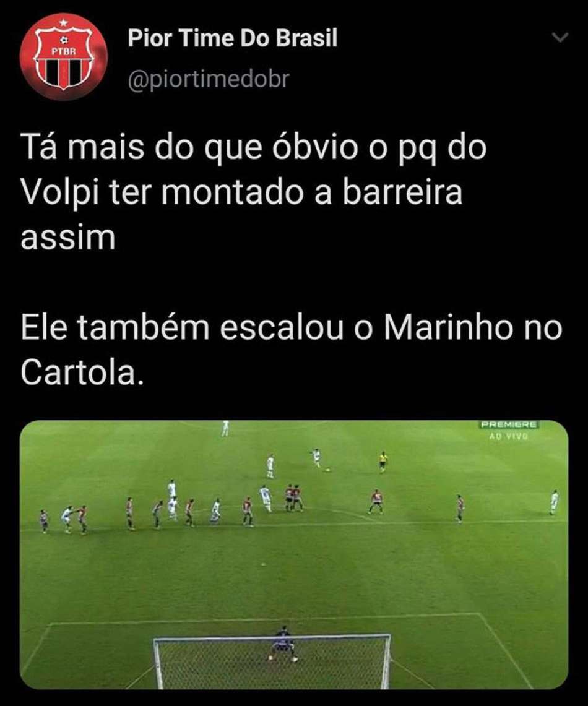
Task: Click the PREMIERE watermark in the image
Action: tap(508, 424)
